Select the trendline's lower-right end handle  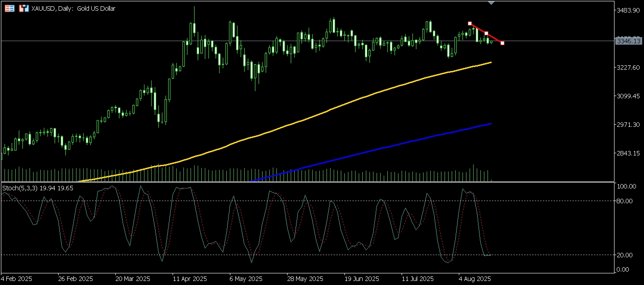point(503,43)
